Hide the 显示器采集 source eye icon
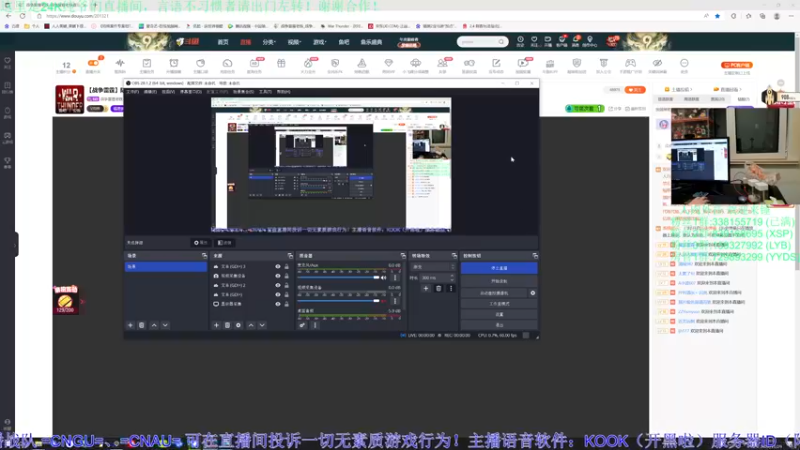800x450 pixels. coord(278,304)
